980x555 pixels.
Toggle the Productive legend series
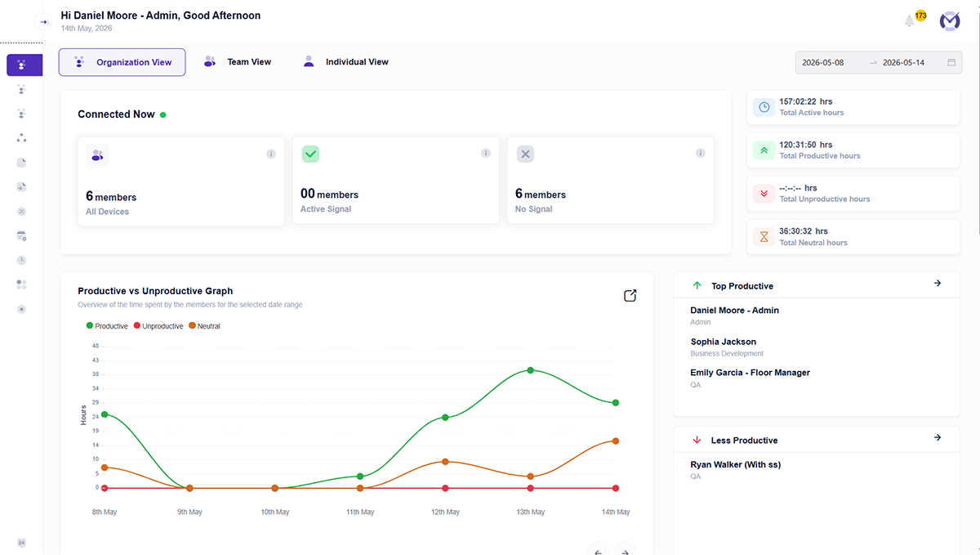point(107,326)
